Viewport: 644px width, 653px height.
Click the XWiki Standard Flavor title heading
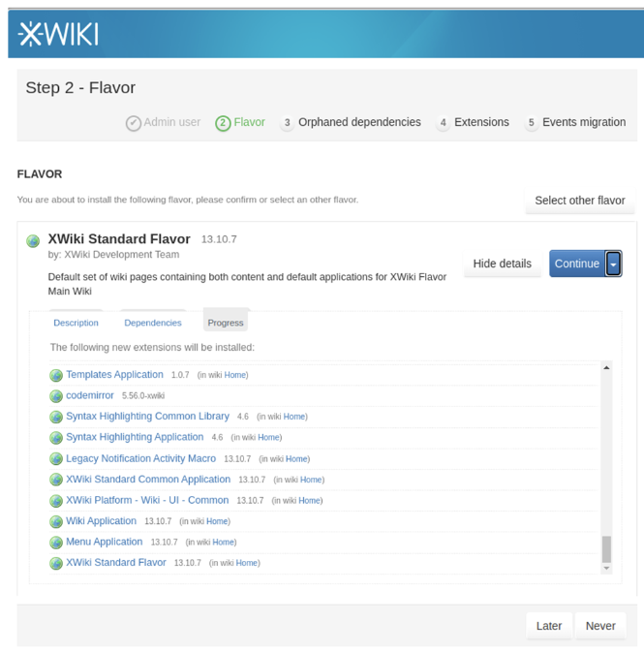[x=119, y=239]
